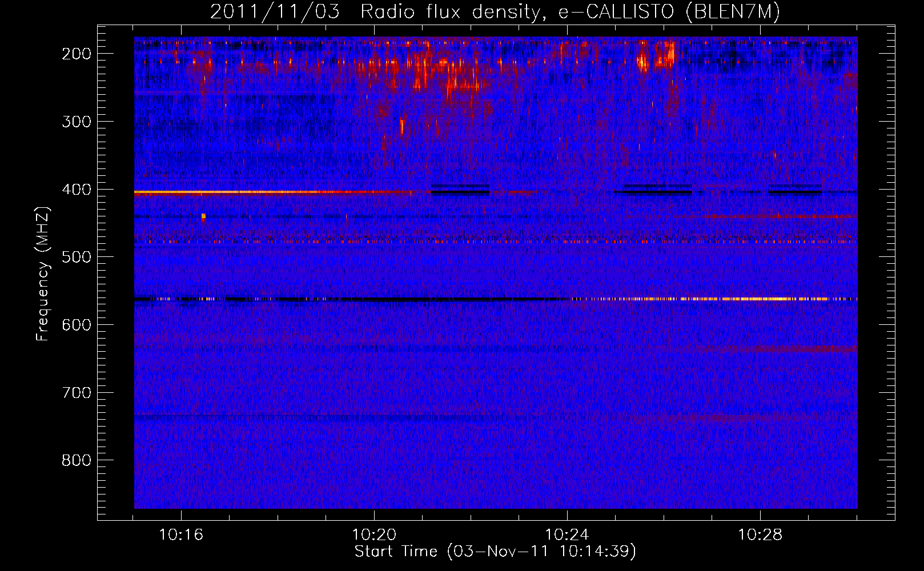Screen dimensions: 924x571
Task: Click the 400 frequency tick label
Action: pos(77,190)
